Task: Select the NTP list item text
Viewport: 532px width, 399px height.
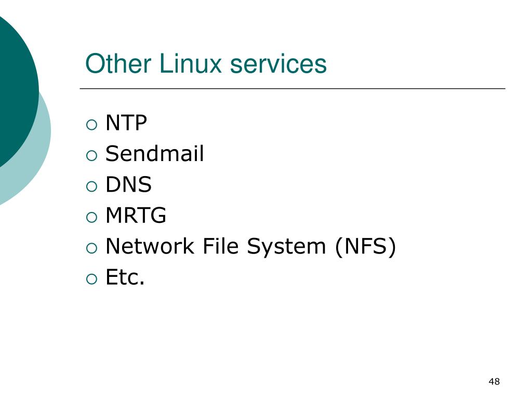Action: pos(126,123)
